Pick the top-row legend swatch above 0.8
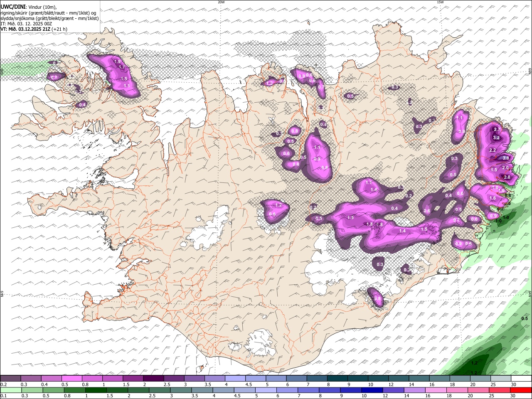Screen dimensions: 532x399 92,379
